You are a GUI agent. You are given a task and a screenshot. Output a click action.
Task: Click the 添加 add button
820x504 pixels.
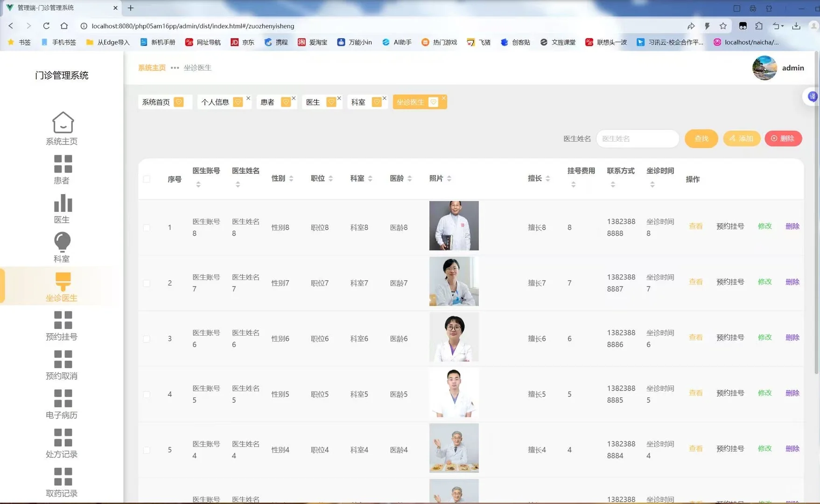tap(741, 138)
